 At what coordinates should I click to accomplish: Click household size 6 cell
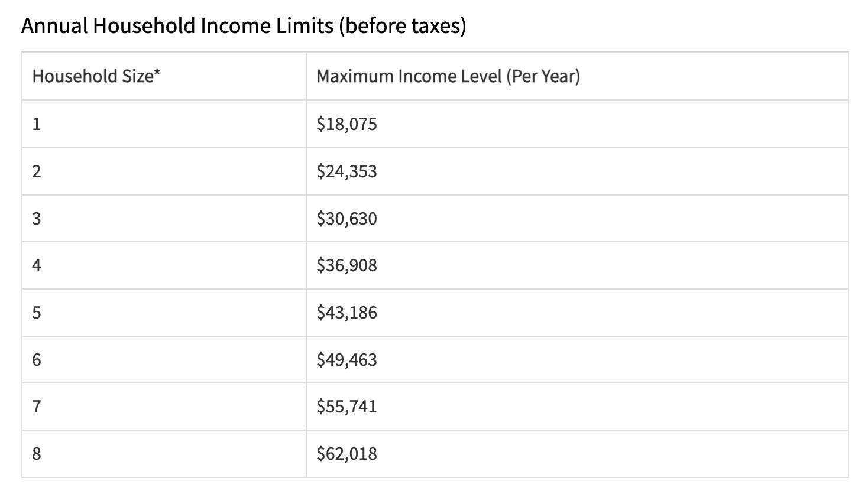click(164, 360)
